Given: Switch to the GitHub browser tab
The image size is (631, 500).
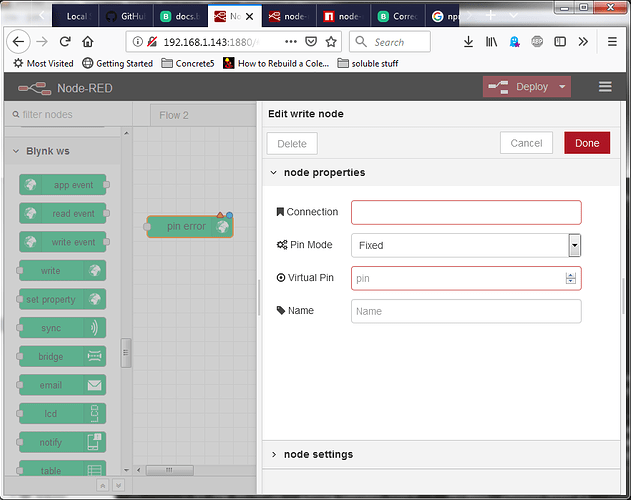Looking at the screenshot, I should tap(126, 16).
